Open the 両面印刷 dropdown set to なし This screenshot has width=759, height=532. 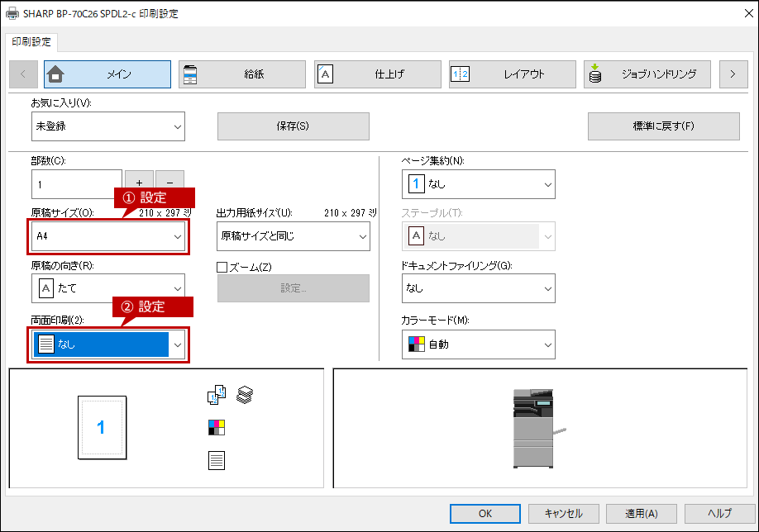108,344
